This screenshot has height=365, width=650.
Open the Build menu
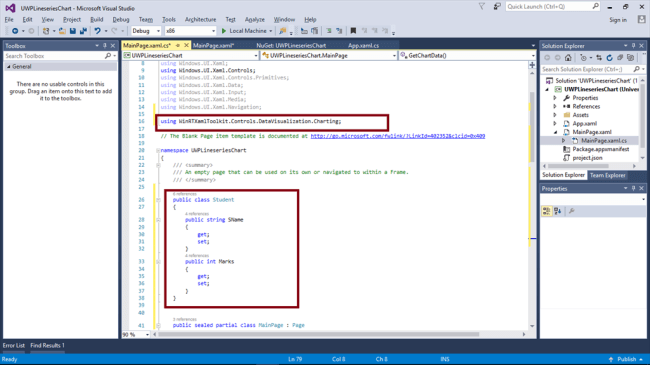(x=97, y=19)
